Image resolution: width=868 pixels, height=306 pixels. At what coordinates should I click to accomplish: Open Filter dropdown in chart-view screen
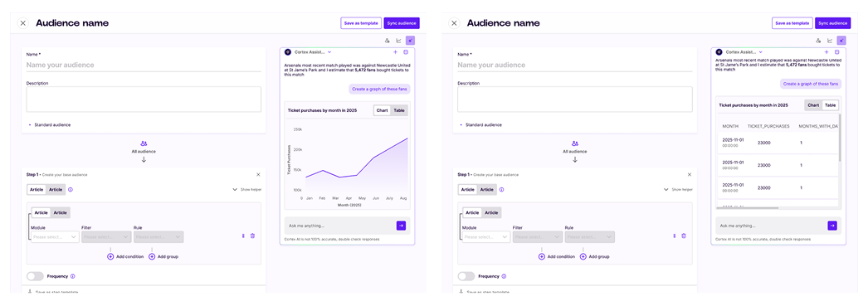pyautogui.click(x=106, y=237)
